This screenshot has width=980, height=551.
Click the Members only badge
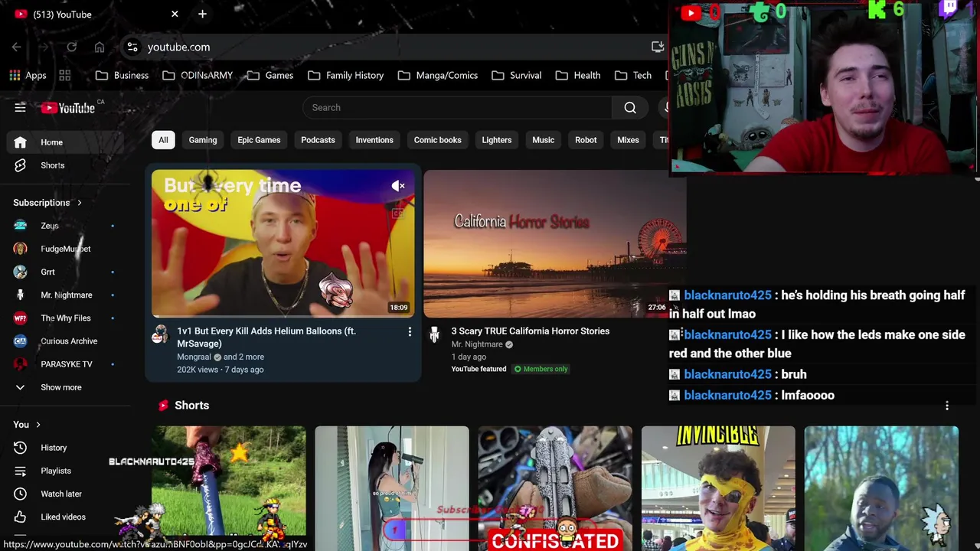(x=541, y=369)
